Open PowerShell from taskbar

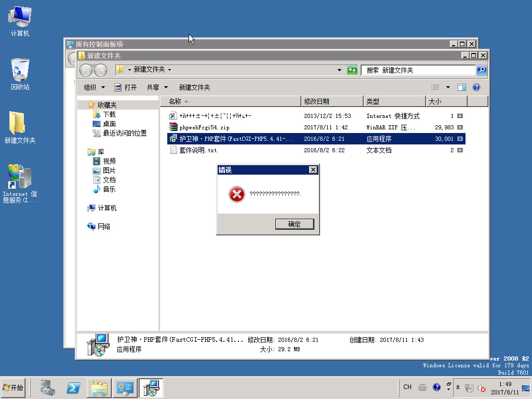click(73, 388)
